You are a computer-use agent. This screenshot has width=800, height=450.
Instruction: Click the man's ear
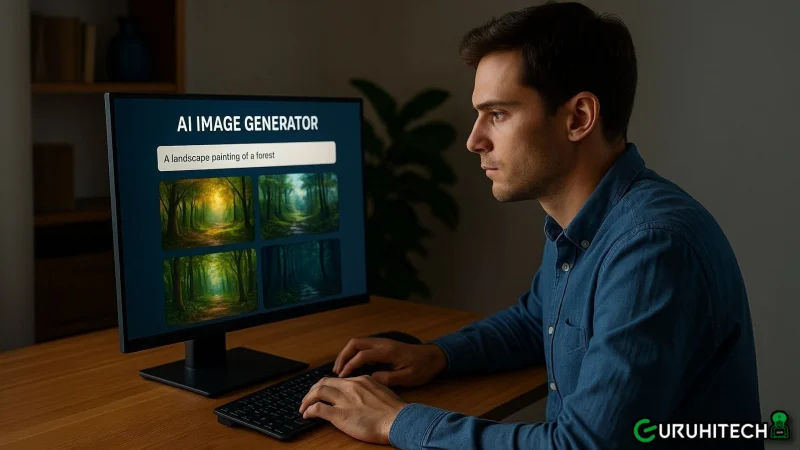click(579, 117)
